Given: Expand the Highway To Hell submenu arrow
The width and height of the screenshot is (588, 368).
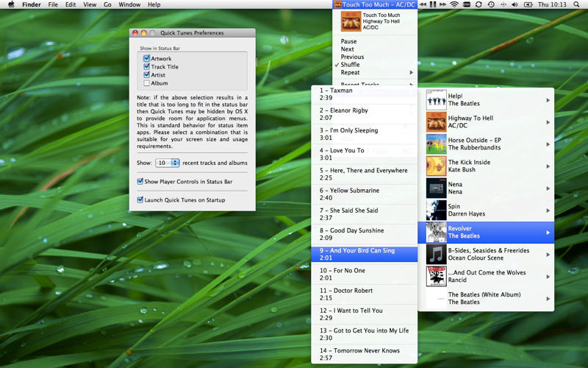Looking at the screenshot, I should click(548, 122).
